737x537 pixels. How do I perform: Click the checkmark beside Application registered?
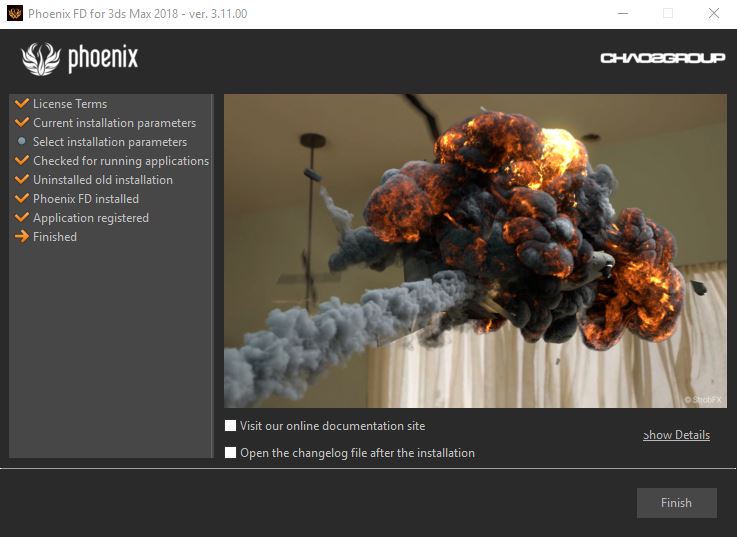[22, 218]
